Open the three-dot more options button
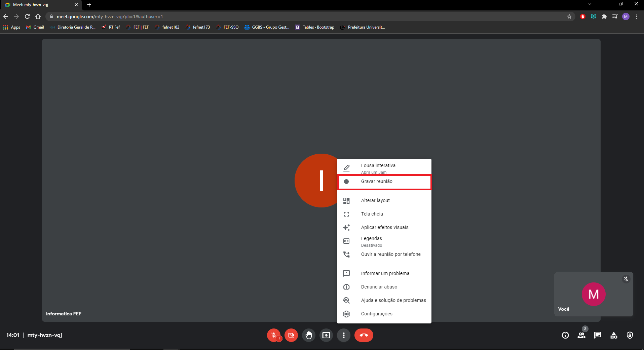This screenshot has height=350, width=644. point(344,335)
